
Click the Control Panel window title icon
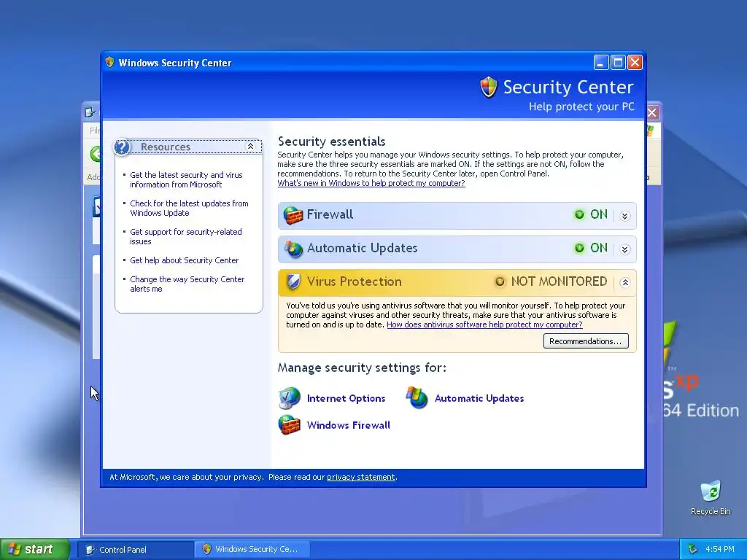[x=90, y=112]
